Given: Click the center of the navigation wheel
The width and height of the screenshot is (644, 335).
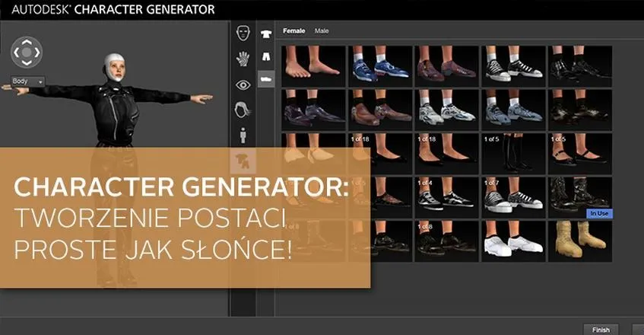Looking at the screenshot, I should pyautogui.click(x=27, y=53).
